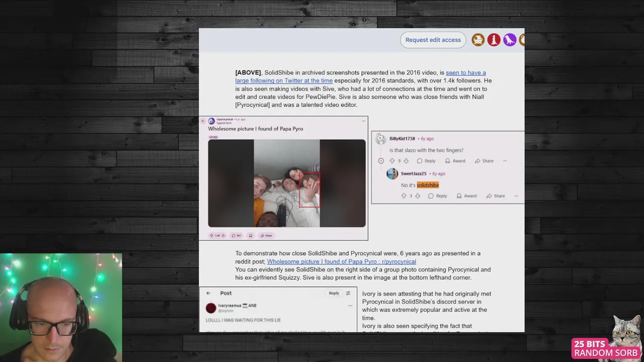Open the 'Wholesome picture I found of Papa Pyro : r/pyrocynical' link
This screenshot has width=644, height=362.
coord(342,261)
